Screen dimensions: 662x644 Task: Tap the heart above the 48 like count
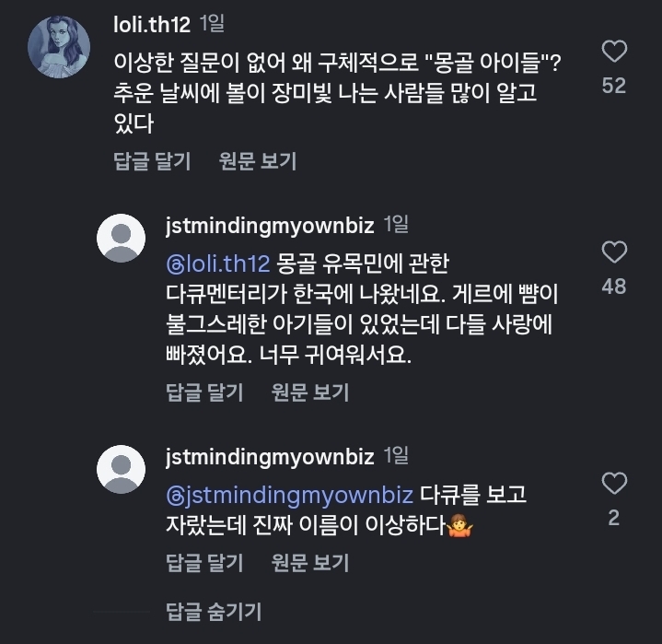click(x=613, y=252)
